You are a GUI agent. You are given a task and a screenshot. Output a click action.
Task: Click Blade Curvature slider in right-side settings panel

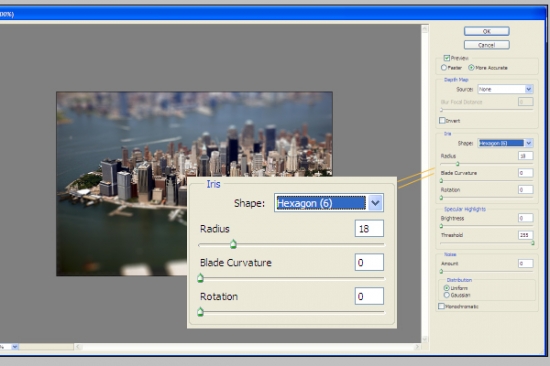click(441, 181)
